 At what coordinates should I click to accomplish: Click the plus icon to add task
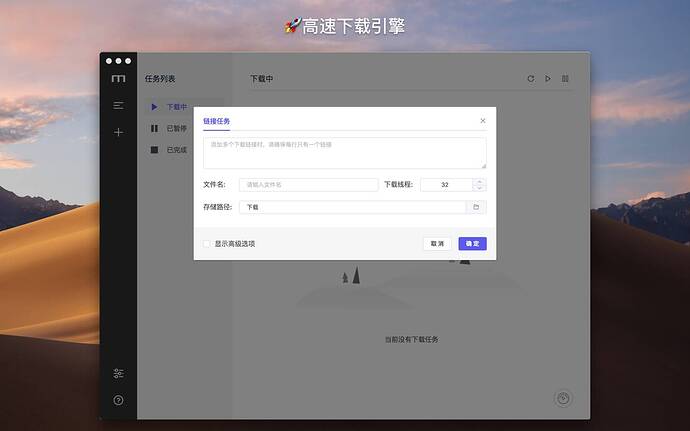point(118,132)
